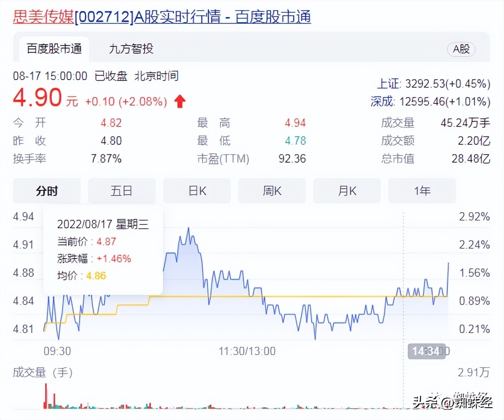The image size is (504, 420).
Task: Click the 最高 price value 4.94
Action: click(296, 123)
